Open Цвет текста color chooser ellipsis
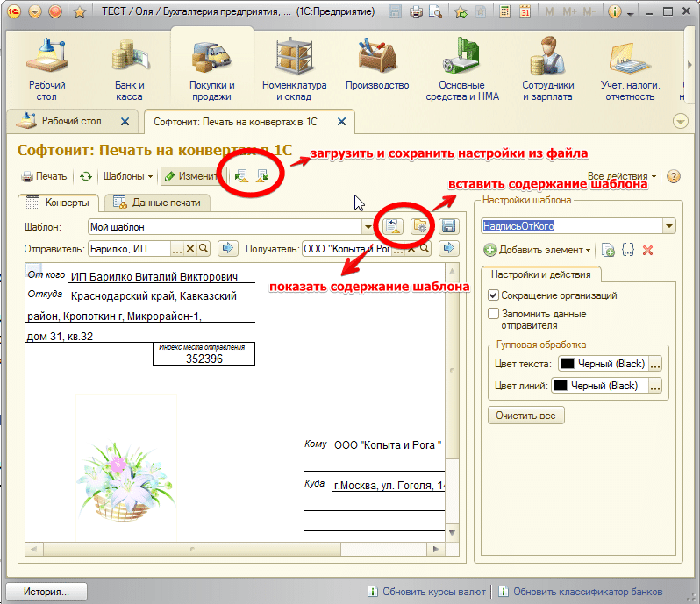 tap(655, 364)
